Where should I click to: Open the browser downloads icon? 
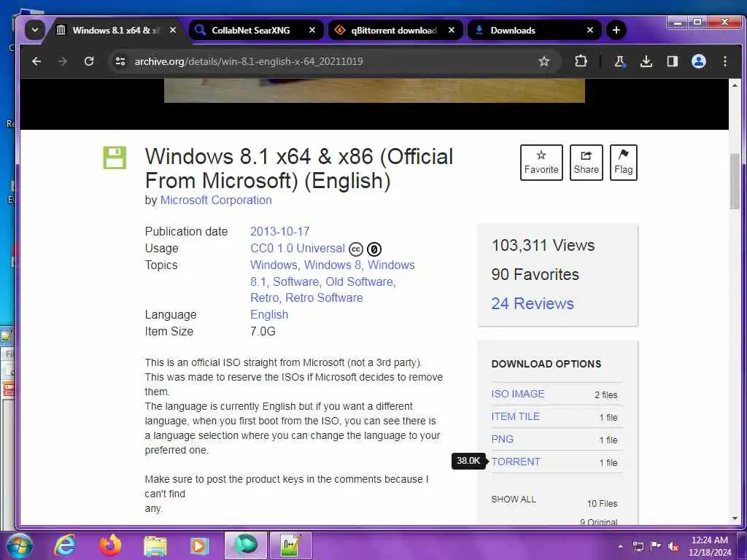646,61
